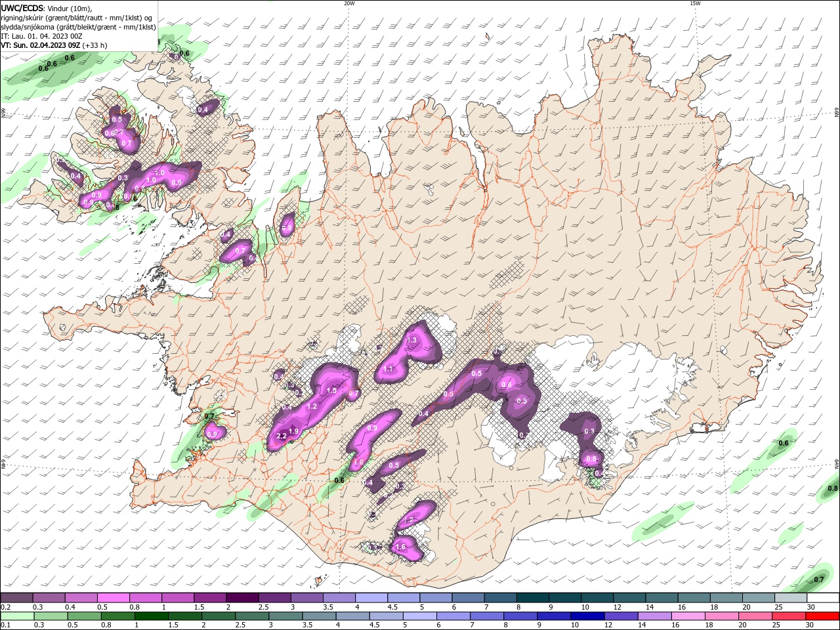Viewport: 840px width, 630px height.
Task: Click the pink lower swatch between 18 and 20
Action: click(x=721, y=616)
